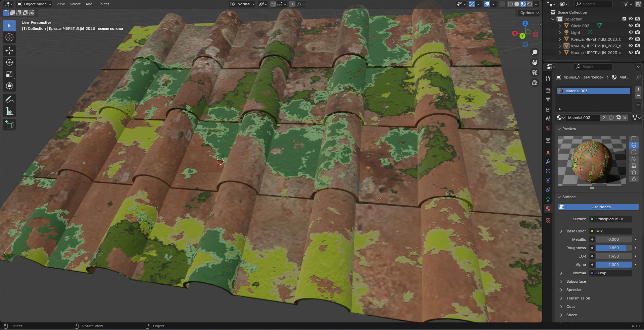Choose the Measure tool
The height and width of the screenshot is (330, 644).
click(9, 111)
